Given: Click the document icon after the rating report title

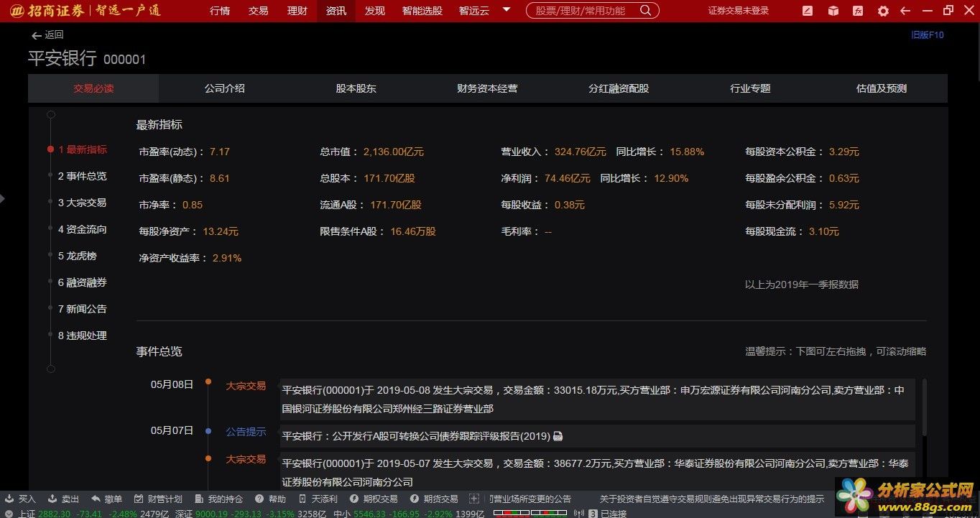Looking at the screenshot, I should (558, 436).
